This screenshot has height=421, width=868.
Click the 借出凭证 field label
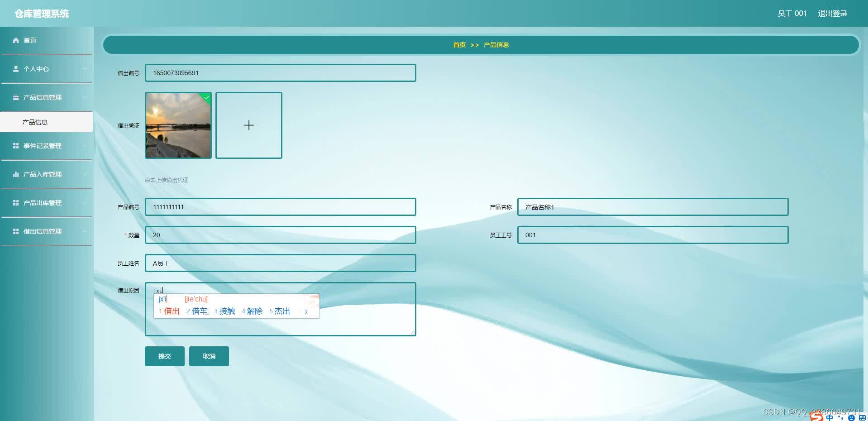129,125
